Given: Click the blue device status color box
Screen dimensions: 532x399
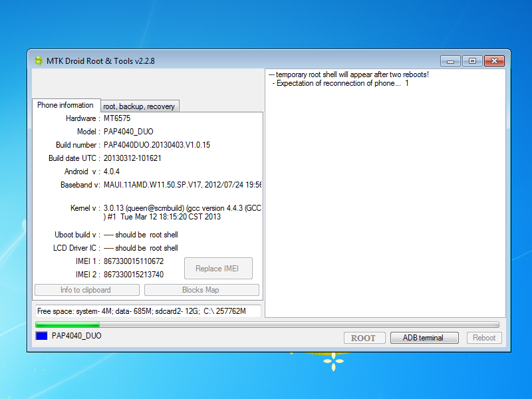Looking at the screenshot, I should pos(41,336).
